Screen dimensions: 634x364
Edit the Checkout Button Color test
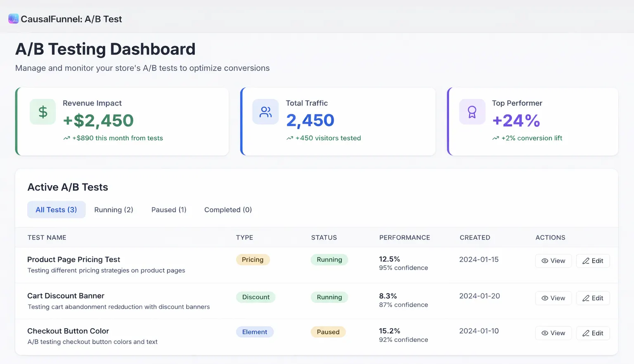[x=593, y=333]
